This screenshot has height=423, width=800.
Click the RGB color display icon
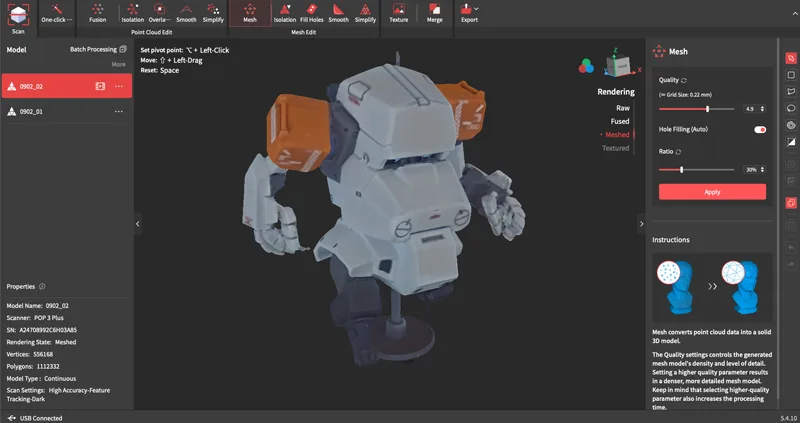coord(586,67)
